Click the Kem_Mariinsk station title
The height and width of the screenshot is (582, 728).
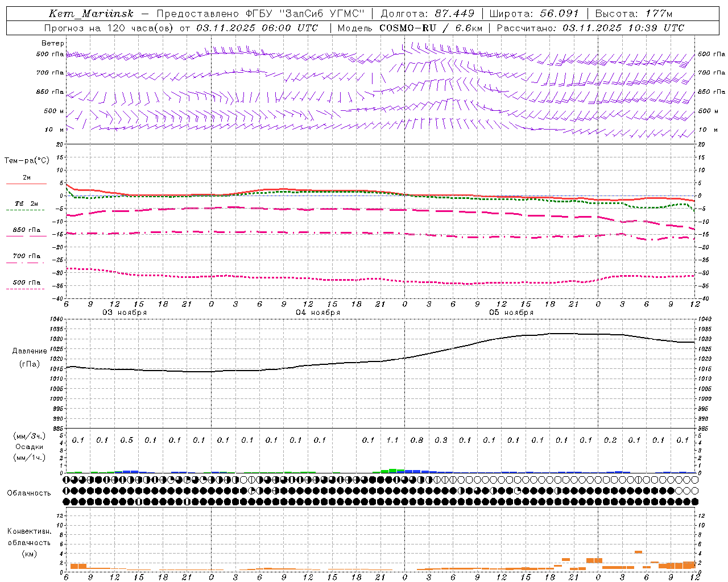tap(91, 14)
